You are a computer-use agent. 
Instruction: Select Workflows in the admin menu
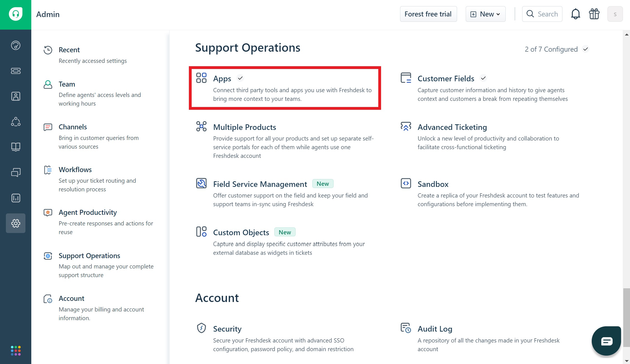75,170
